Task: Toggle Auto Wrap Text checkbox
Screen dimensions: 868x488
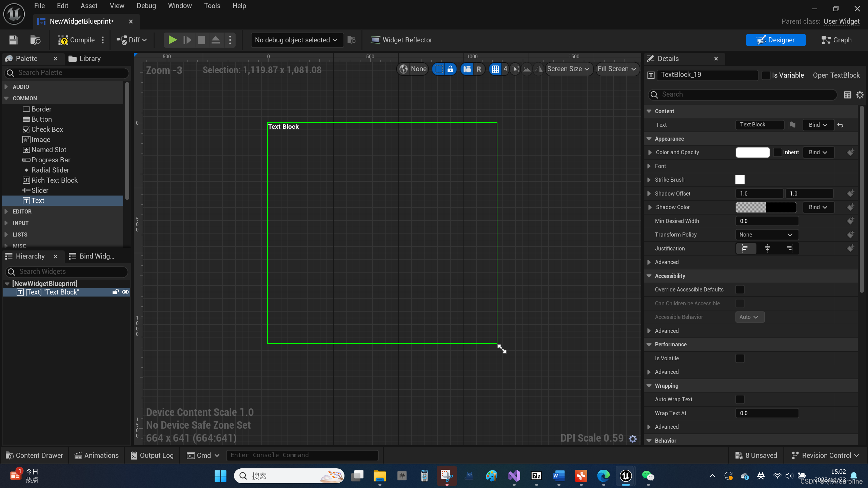Action: [740, 399]
